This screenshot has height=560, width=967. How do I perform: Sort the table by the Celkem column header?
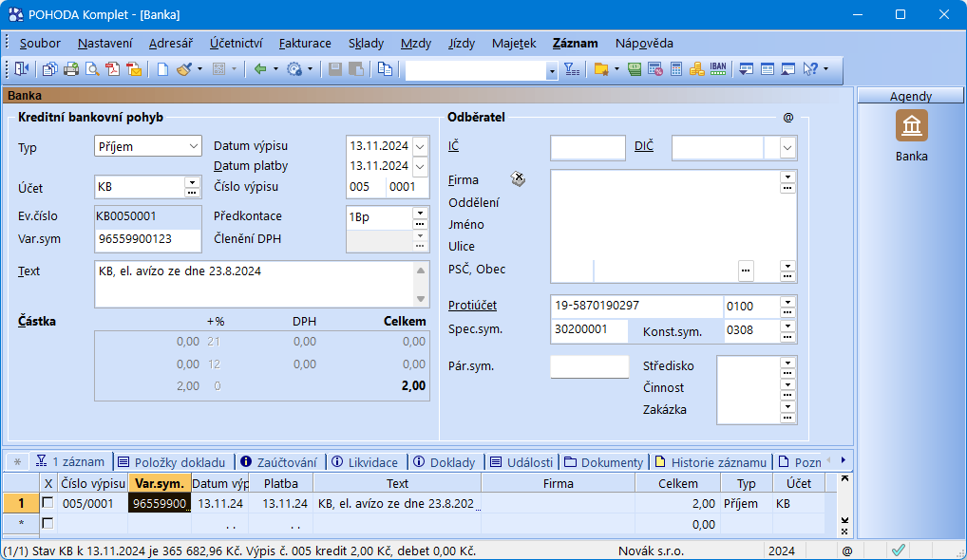pos(678,484)
